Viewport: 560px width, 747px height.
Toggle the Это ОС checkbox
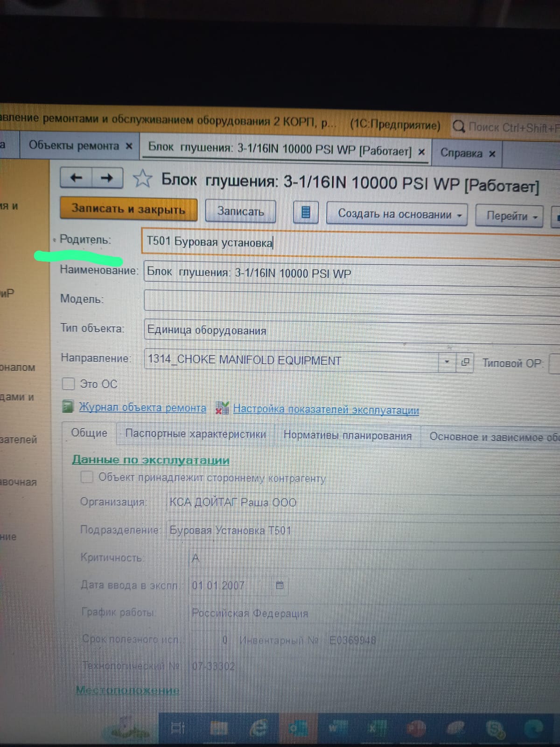69,384
